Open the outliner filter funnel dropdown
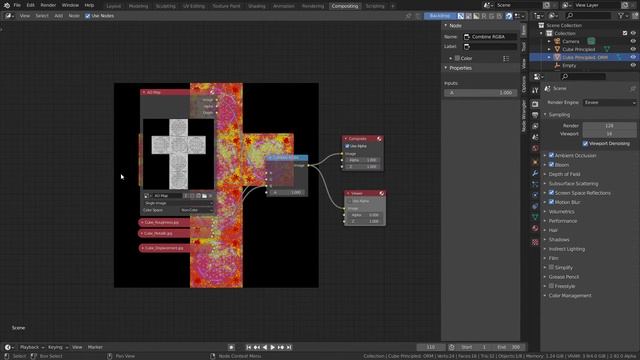Viewport: 640px width, 360px height. coord(623,16)
